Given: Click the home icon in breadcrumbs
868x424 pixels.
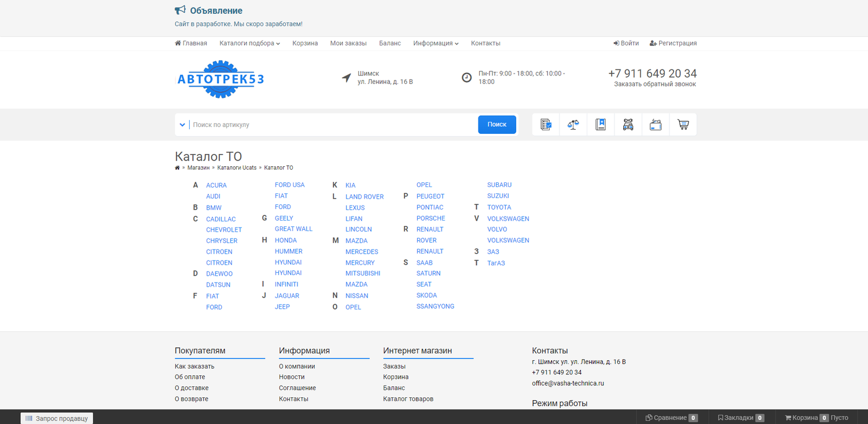Looking at the screenshot, I should pos(177,168).
